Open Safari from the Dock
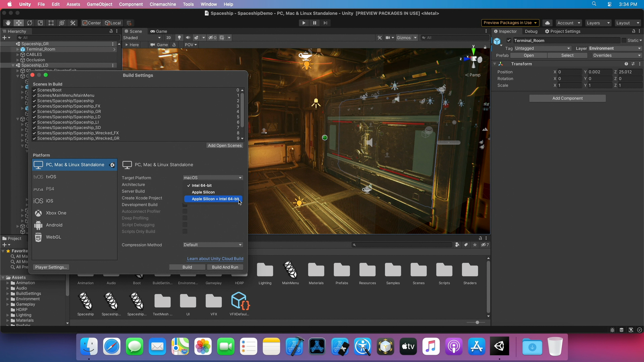The width and height of the screenshot is (644, 362). click(112, 346)
